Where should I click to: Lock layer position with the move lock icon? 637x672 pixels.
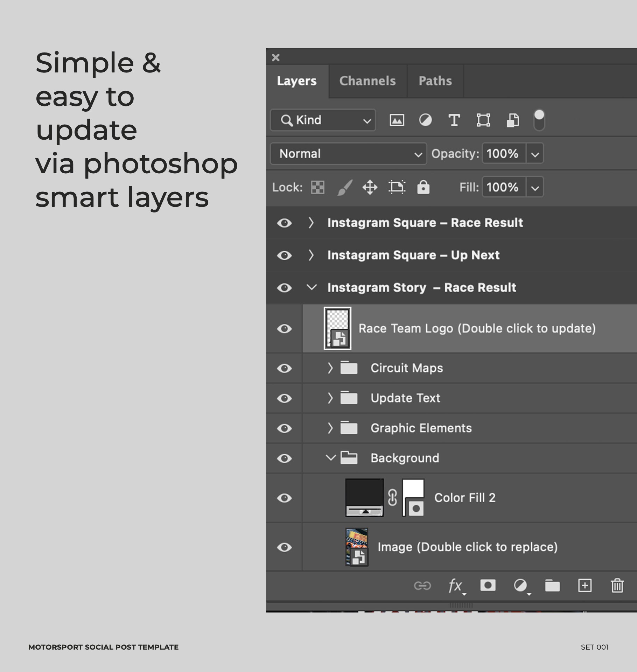(x=370, y=187)
